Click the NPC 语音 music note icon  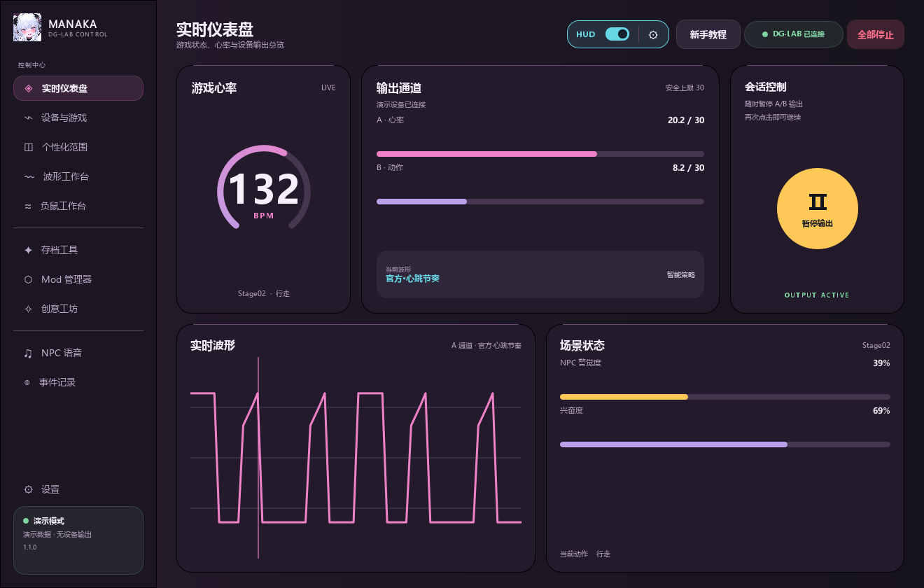point(28,353)
